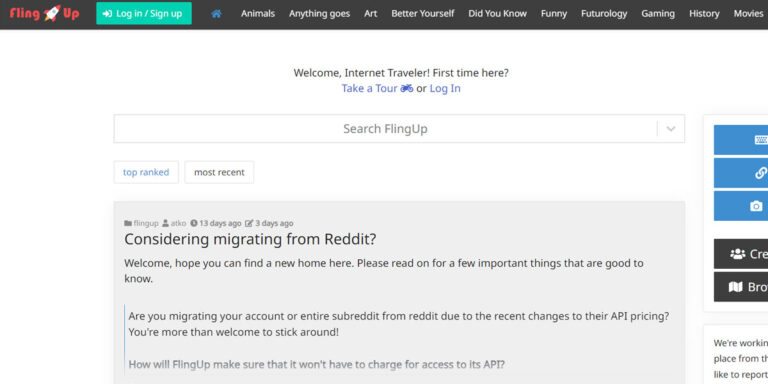The image size is (768, 384).
Task: Expand the search dropdown chevron
Action: (x=671, y=129)
